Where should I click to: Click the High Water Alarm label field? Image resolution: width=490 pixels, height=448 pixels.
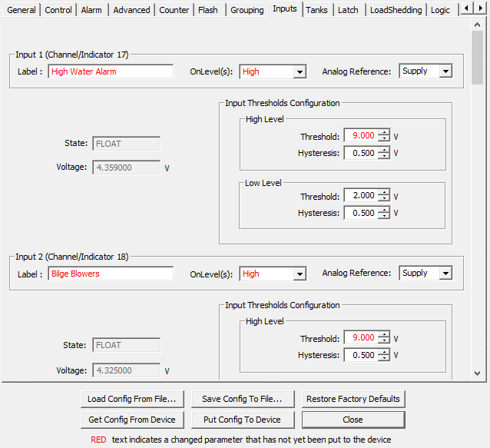(111, 71)
